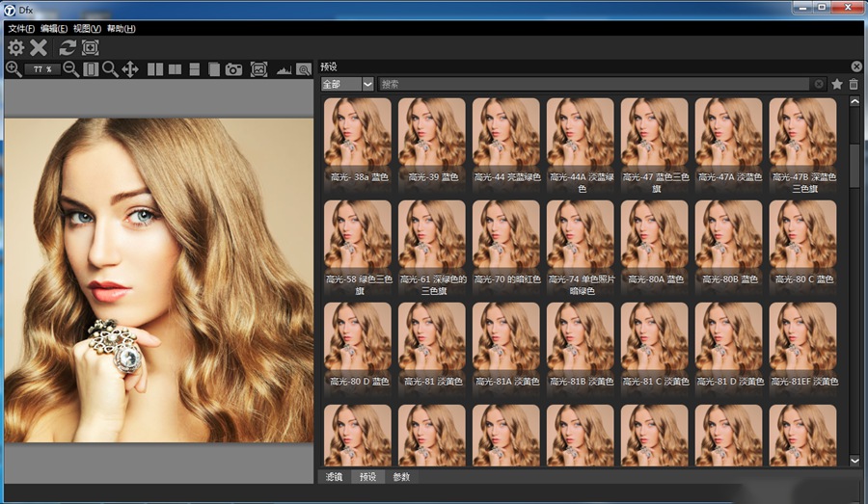Image resolution: width=868 pixels, height=504 pixels.
Task: Click the cancel X icon in toolbar
Action: 39,47
